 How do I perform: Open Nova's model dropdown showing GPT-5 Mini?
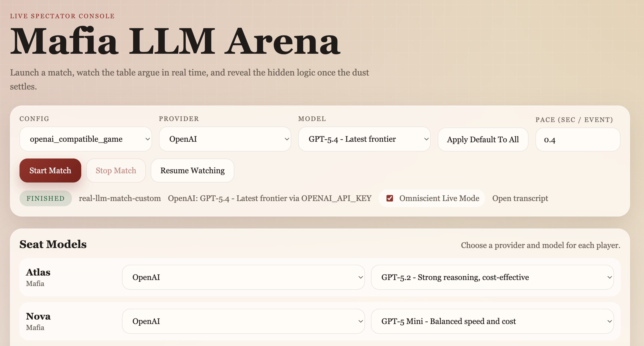click(493, 321)
